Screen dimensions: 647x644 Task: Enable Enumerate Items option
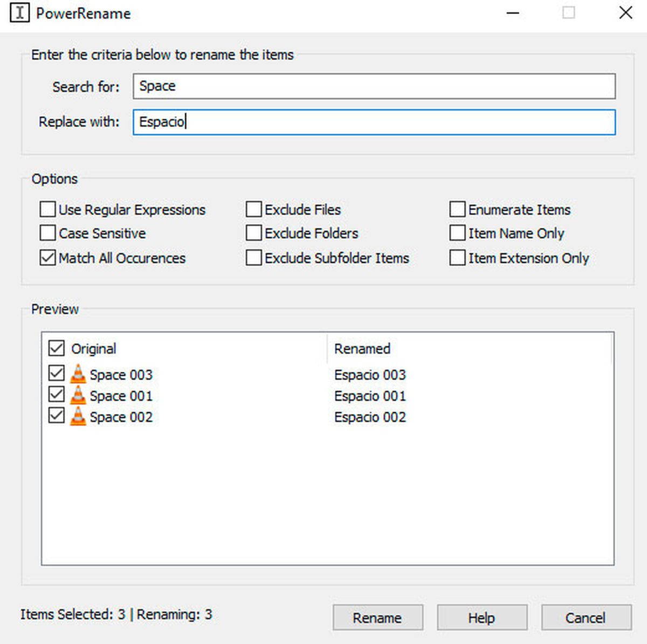tap(457, 209)
